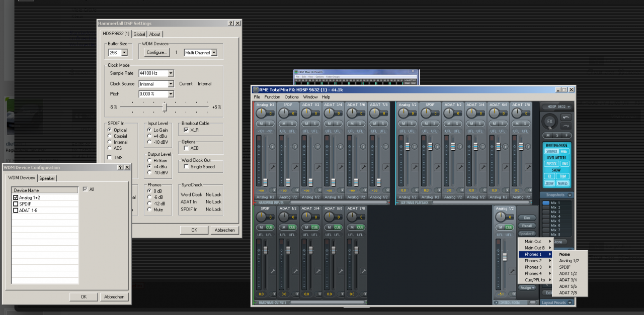Open the Sample Rate dropdown showing 44100 Hz
The width and height of the screenshot is (644, 315).
coord(171,73)
